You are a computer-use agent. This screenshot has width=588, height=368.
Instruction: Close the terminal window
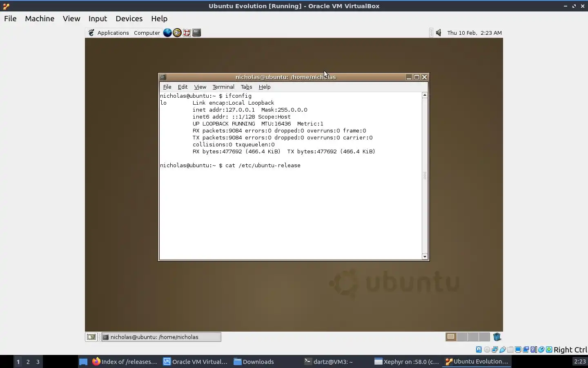425,77
